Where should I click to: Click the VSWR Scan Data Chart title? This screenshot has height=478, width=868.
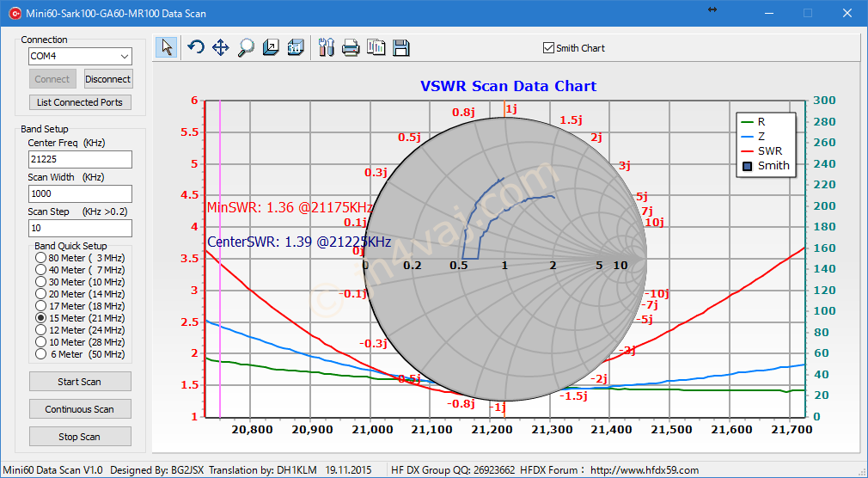pyautogui.click(x=508, y=87)
